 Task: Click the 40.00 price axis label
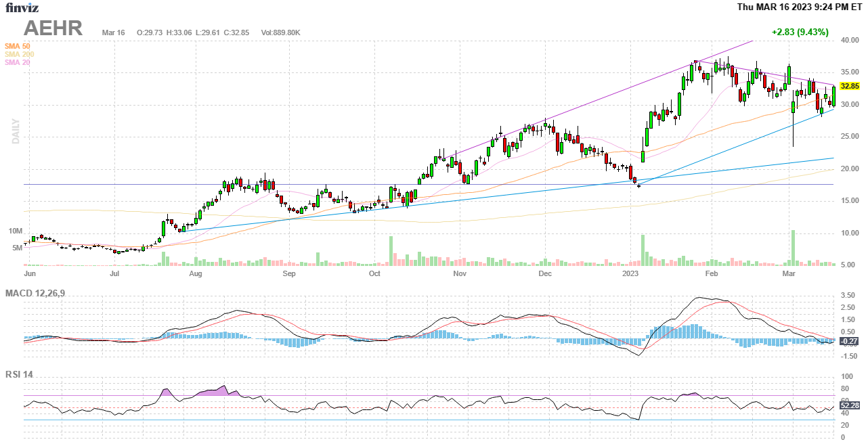[850, 41]
